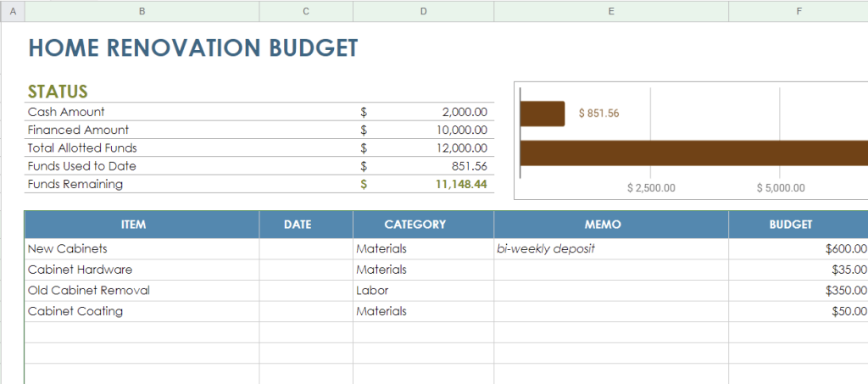
Task: Select the Financed Amount value 10,000.00
Action: pos(462,130)
